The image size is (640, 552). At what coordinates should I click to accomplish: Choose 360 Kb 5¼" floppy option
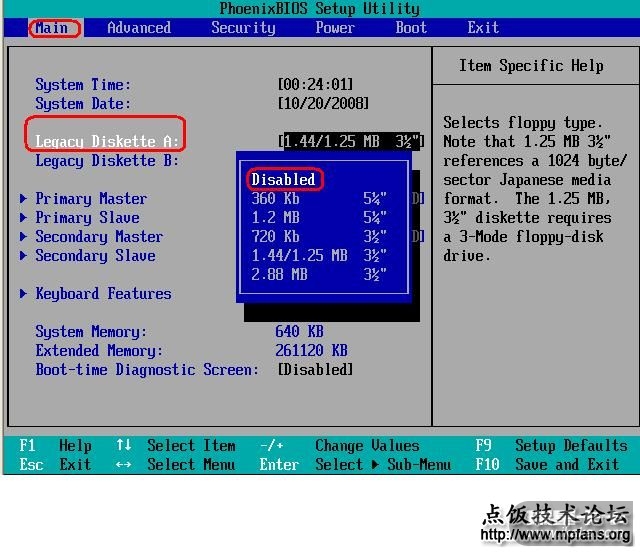pos(319,198)
